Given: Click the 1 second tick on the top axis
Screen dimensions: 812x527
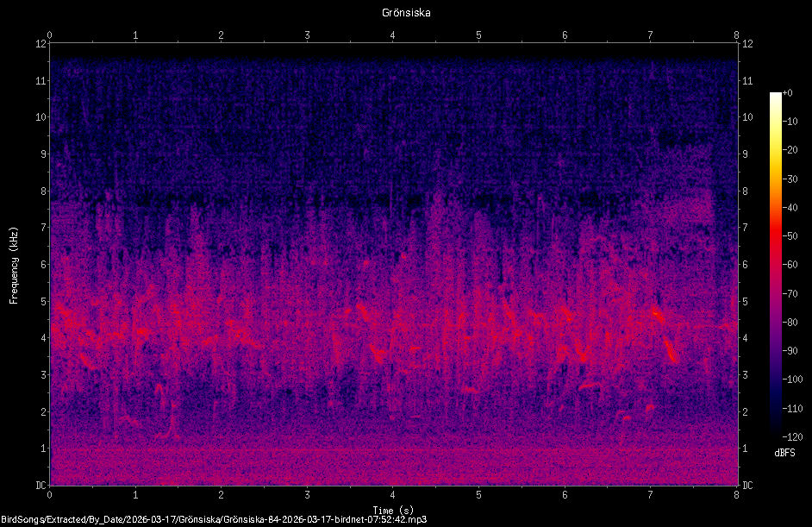Looking at the screenshot, I should (x=135, y=35).
